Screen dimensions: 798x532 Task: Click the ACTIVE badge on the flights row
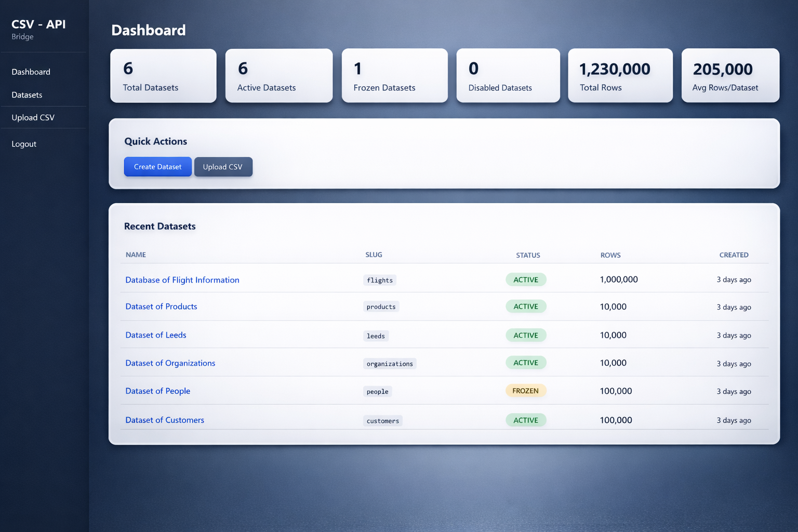[526, 280]
